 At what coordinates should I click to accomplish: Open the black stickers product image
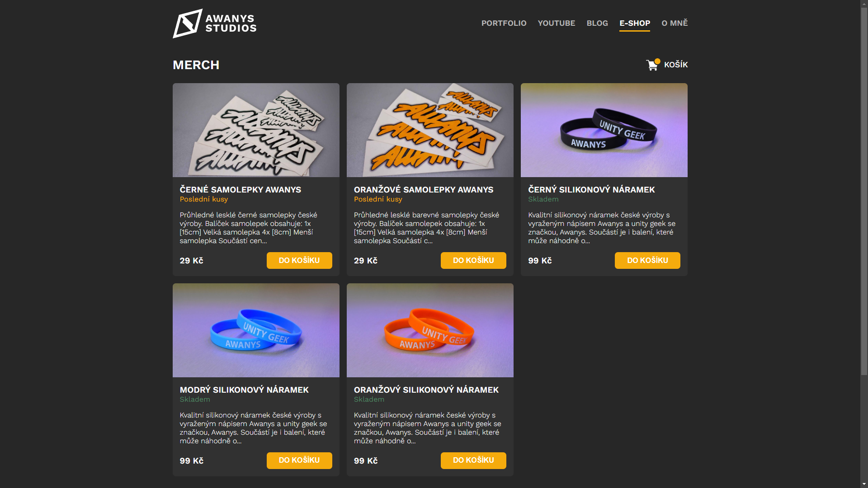pyautogui.click(x=256, y=130)
